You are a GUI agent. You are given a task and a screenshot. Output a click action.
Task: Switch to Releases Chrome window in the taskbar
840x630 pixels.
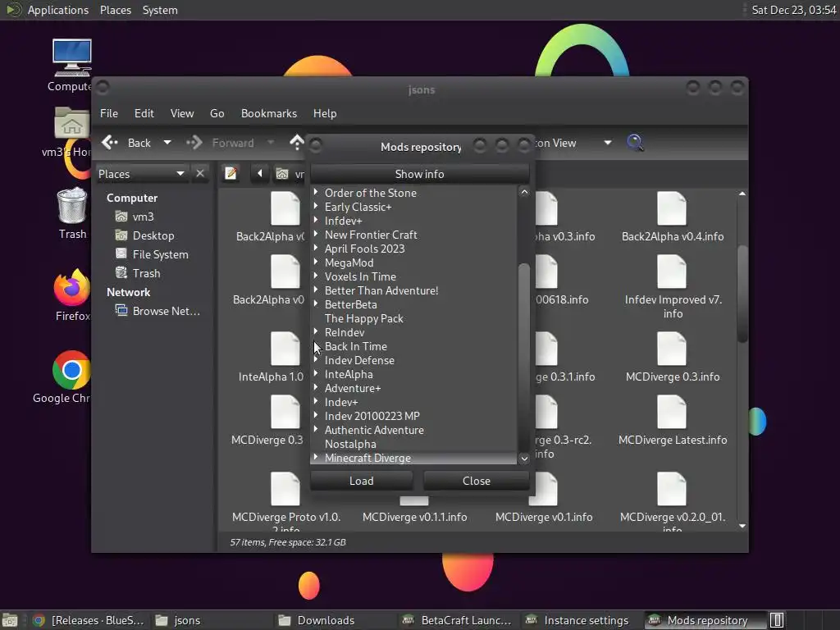pos(89,620)
